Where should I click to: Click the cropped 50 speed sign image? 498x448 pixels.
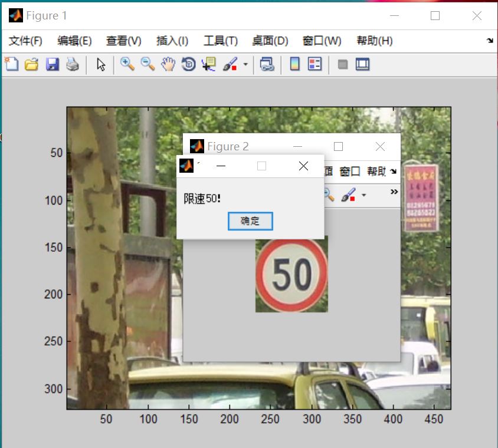291,275
